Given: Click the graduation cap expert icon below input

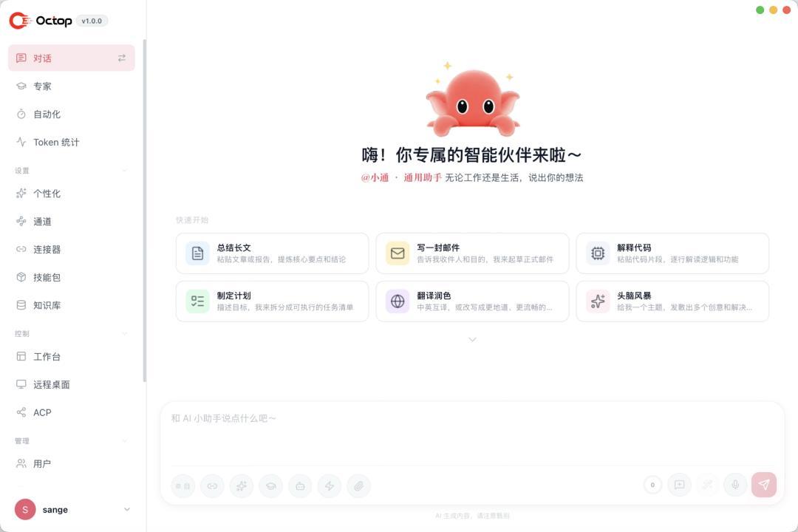Looking at the screenshot, I should [270, 485].
